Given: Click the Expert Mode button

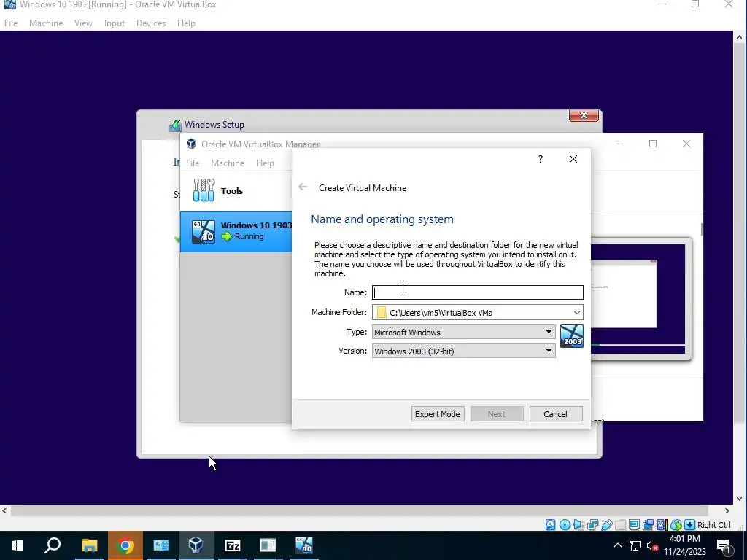Looking at the screenshot, I should pos(438,414).
